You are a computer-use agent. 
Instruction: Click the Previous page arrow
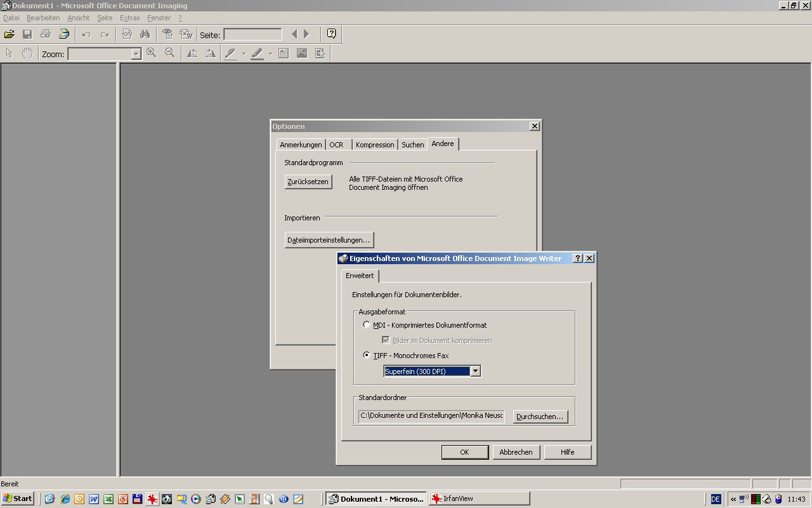(x=294, y=34)
